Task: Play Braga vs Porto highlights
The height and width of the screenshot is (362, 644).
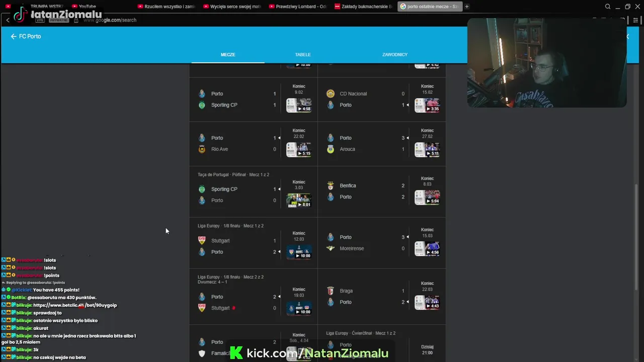Action: click(x=427, y=302)
